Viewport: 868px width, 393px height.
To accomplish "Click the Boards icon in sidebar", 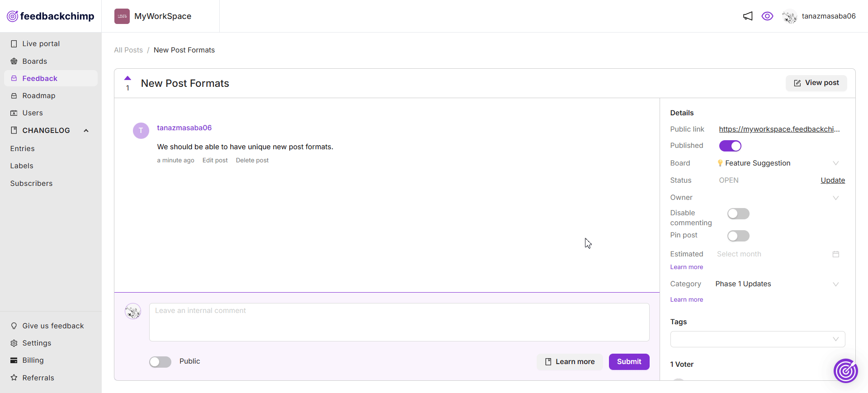I will pyautogui.click(x=14, y=61).
